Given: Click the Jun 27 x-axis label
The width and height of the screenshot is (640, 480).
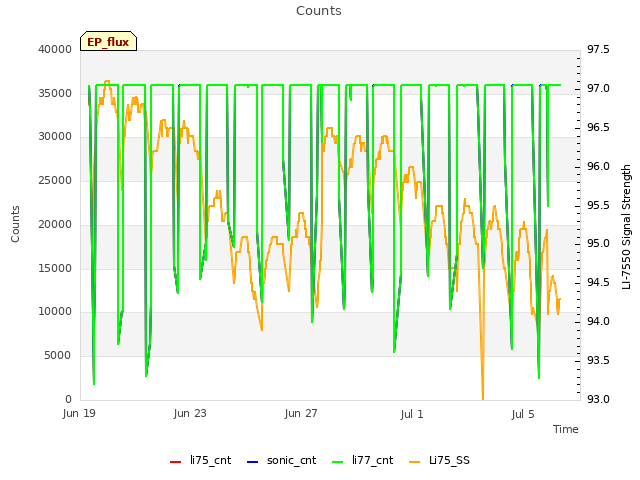Looking at the screenshot, I should tap(301, 413).
